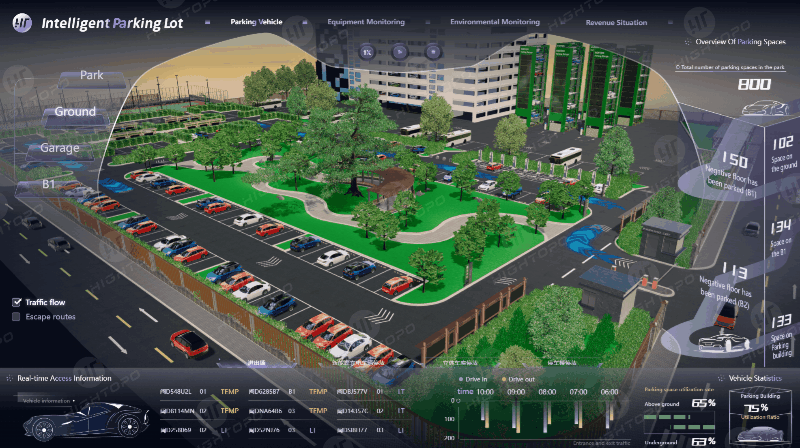Click the Vehicle Statistics header icon

tap(721, 379)
